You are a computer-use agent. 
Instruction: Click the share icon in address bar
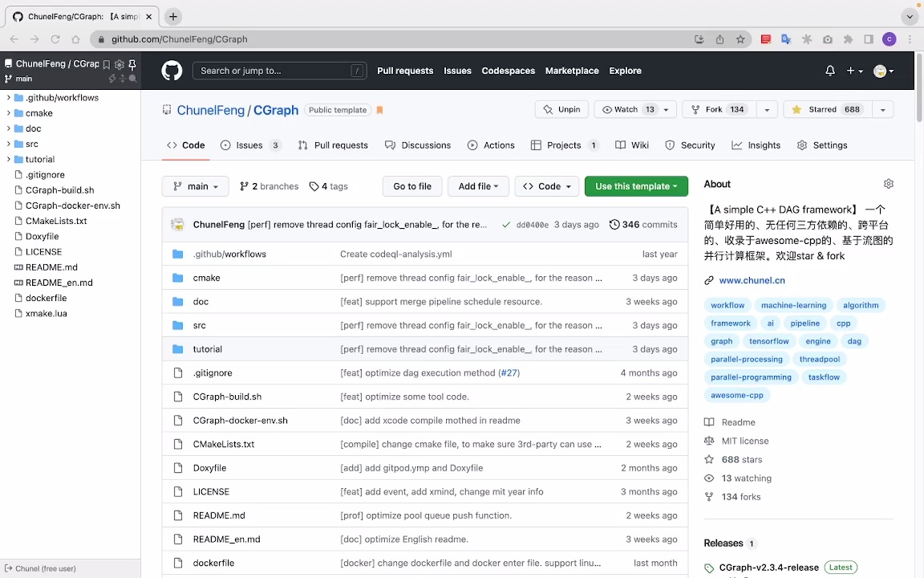tap(719, 39)
